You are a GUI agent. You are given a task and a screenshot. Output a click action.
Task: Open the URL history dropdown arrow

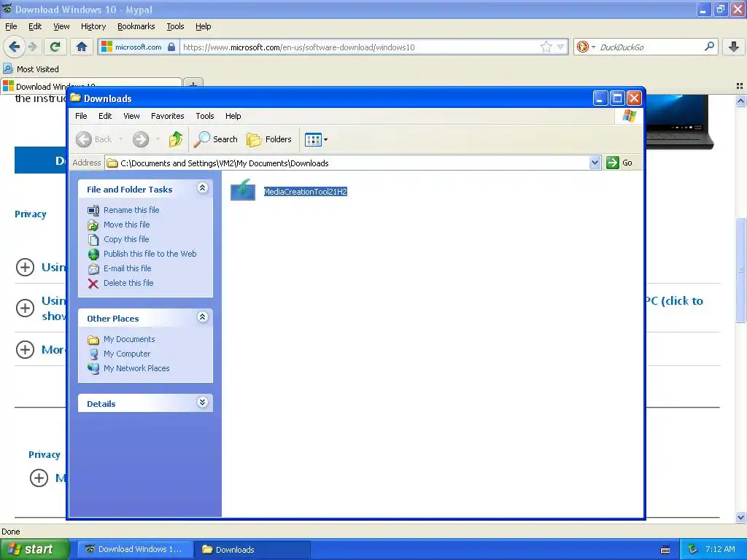561,47
